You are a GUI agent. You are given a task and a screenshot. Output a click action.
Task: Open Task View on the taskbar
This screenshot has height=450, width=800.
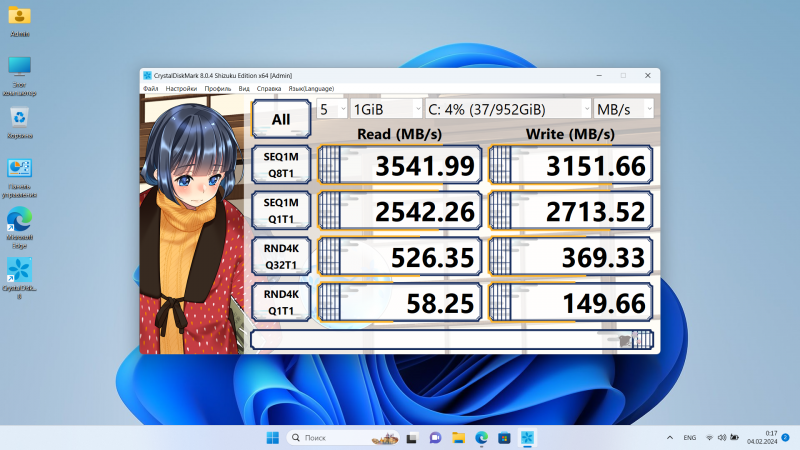coord(412,438)
